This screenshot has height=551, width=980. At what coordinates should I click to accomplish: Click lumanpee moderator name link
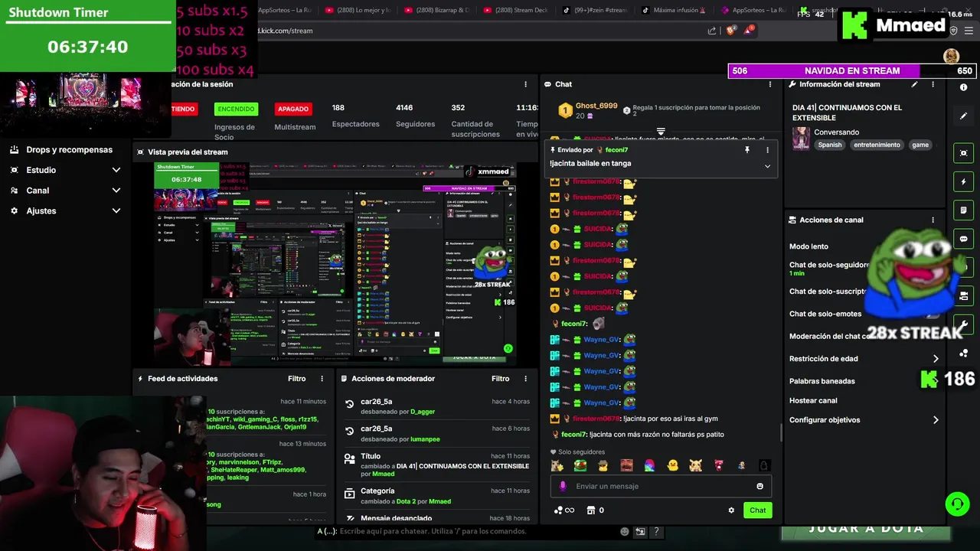pyautogui.click(x=425, y=439)
